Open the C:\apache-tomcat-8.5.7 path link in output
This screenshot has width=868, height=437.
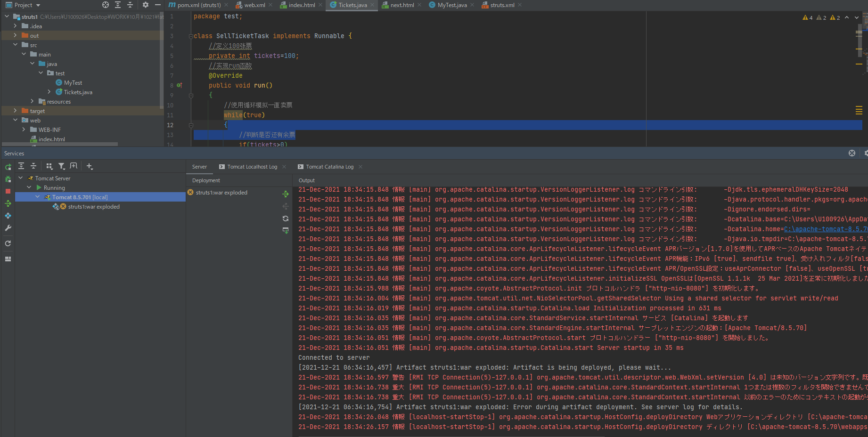tap(826, 229)
